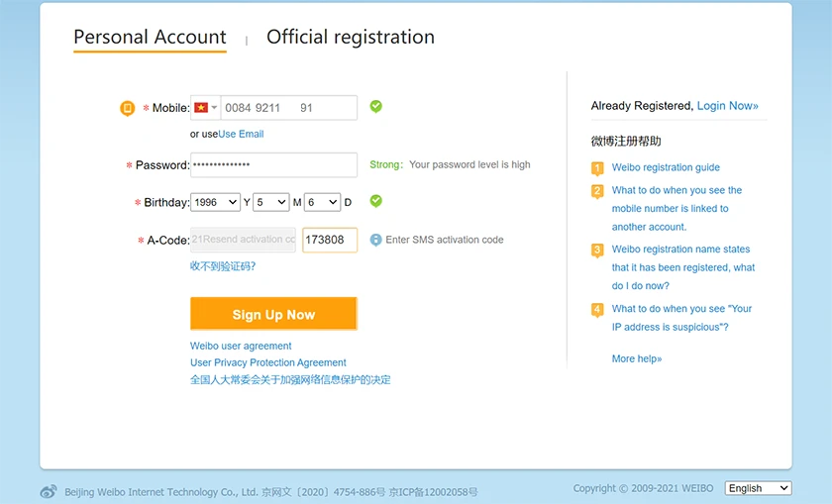Click orange number 1 help badge
The width and height of the screenshot is (832, 504).
coord(597,168)
